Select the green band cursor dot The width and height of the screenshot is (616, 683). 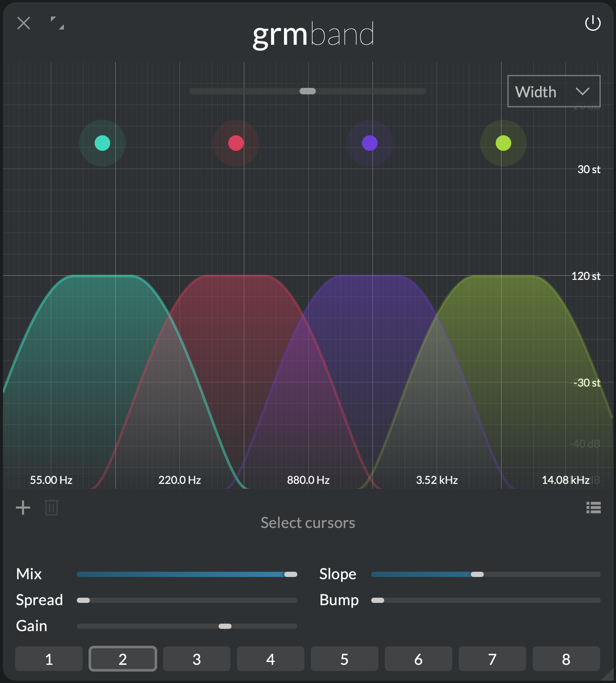coord(503,143)
